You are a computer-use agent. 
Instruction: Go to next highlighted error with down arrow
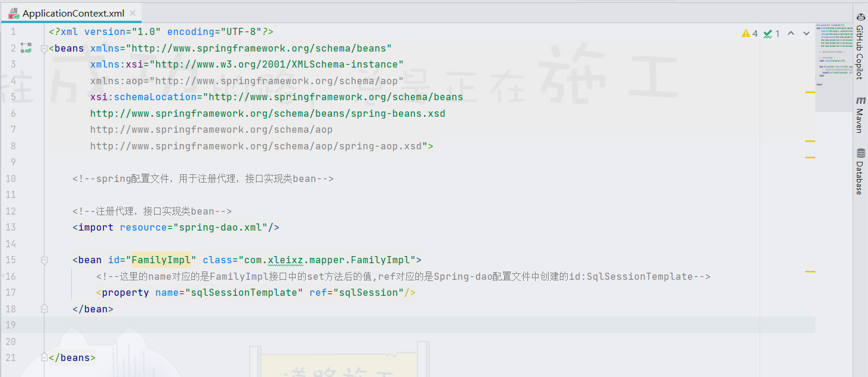click(806, 34)
